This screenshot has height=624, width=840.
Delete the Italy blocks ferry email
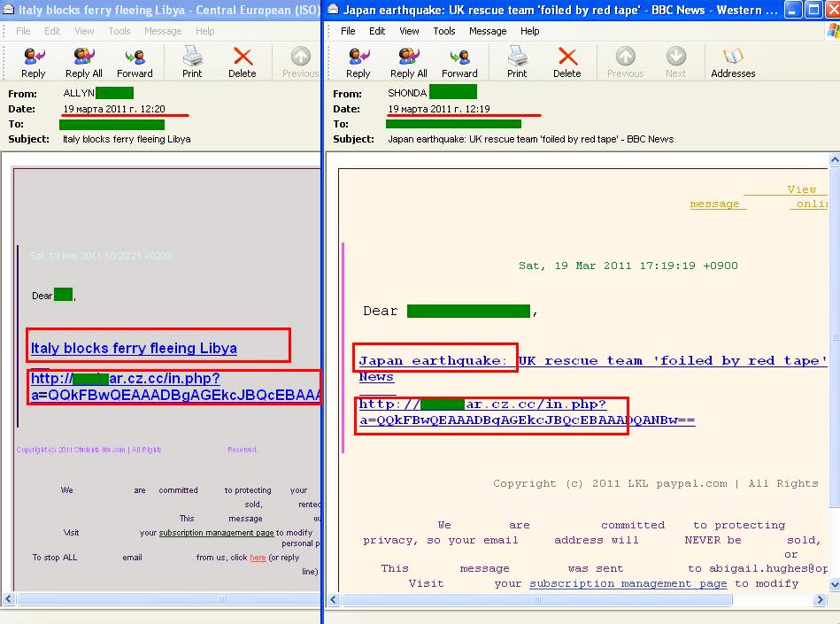243,63
